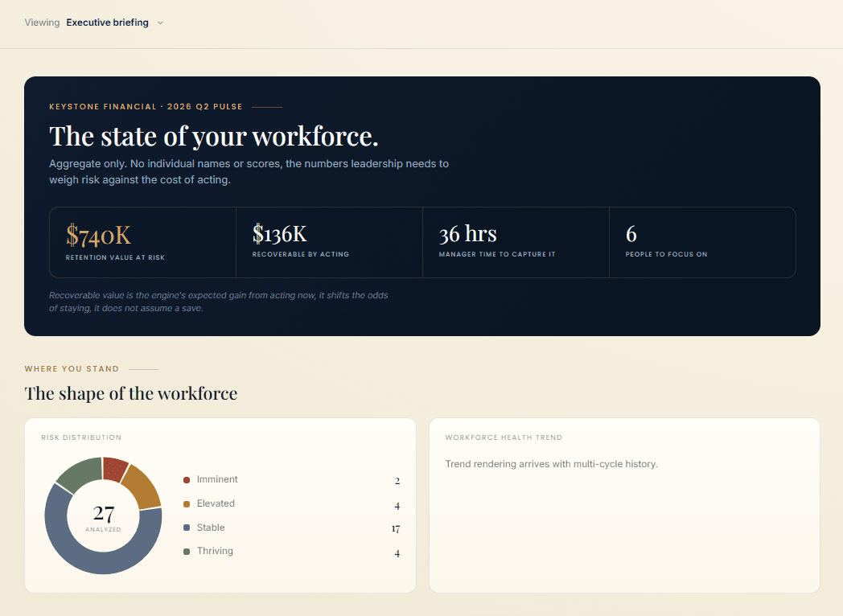Click the amber Elevated donut segment
843x616 pixels.
click(142, 487)
